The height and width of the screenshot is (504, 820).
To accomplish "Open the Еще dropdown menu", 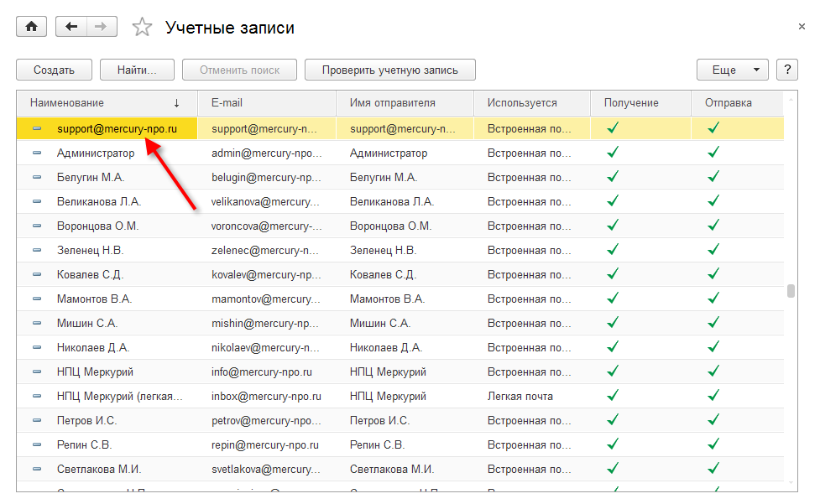I will coord(732,70).
